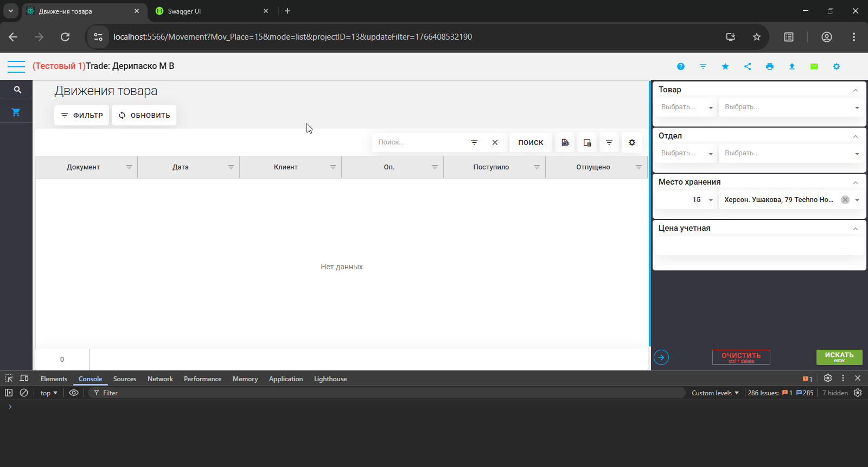Click into the Поиск... search field

(420, 142)
